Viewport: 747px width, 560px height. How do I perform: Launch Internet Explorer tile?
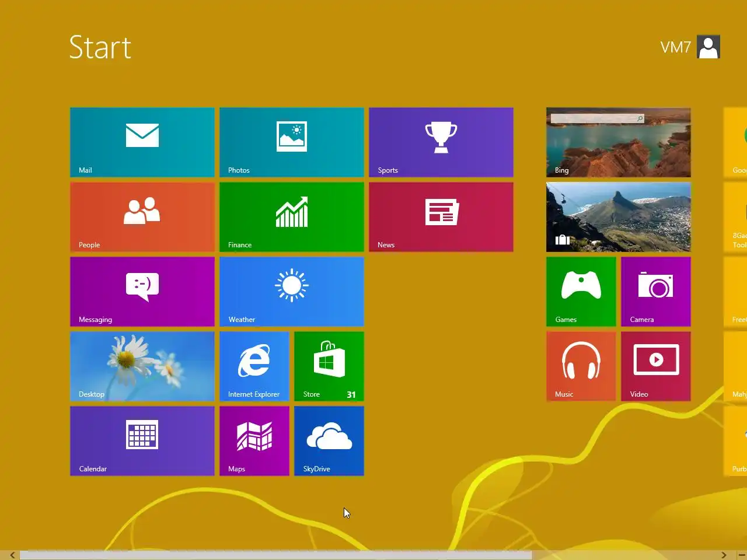254,366
